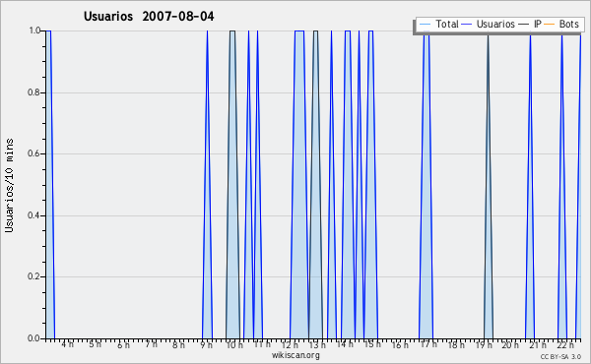
Task: Click the '7 h' x-axis tick label
Action: (151, 344)
